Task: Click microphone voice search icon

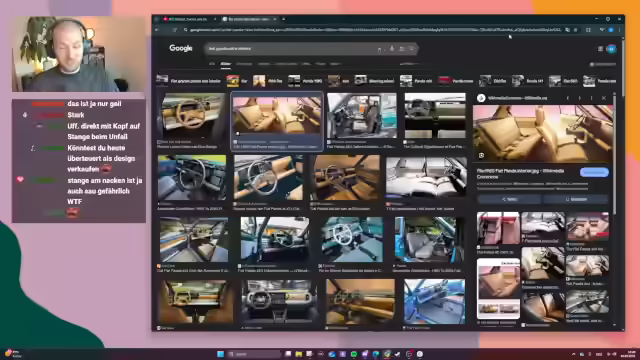Action: tap(391, 49)
